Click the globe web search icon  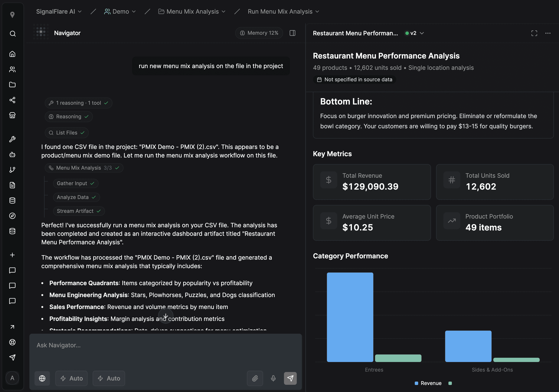pos(42,378)
